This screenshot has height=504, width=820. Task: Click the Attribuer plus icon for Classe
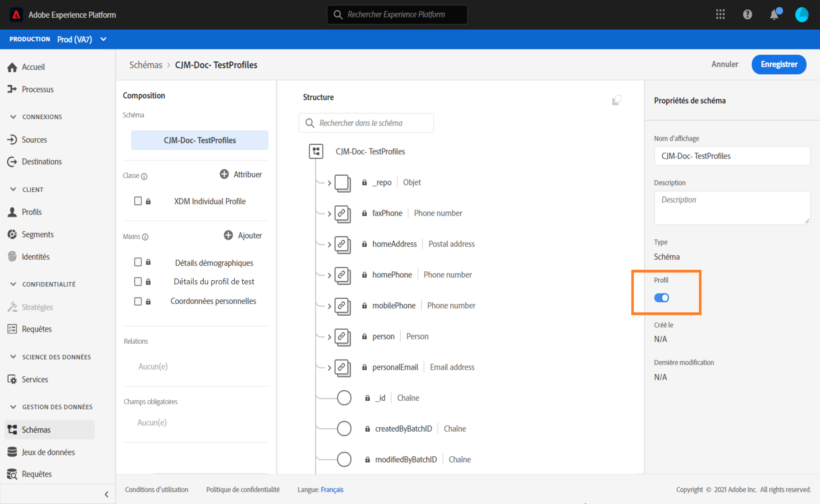tap(224, 174)
